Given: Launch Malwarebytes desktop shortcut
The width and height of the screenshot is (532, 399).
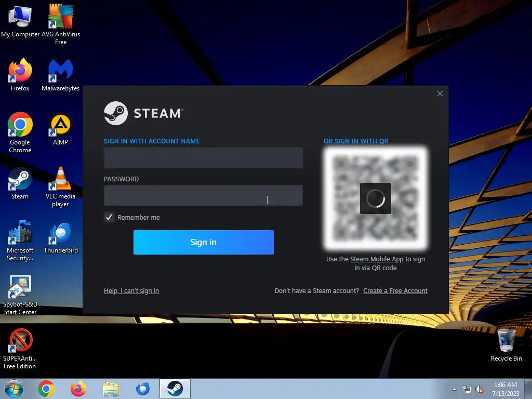Looking at the screenshot, I should pyautogui.click(x=61, y=75).
